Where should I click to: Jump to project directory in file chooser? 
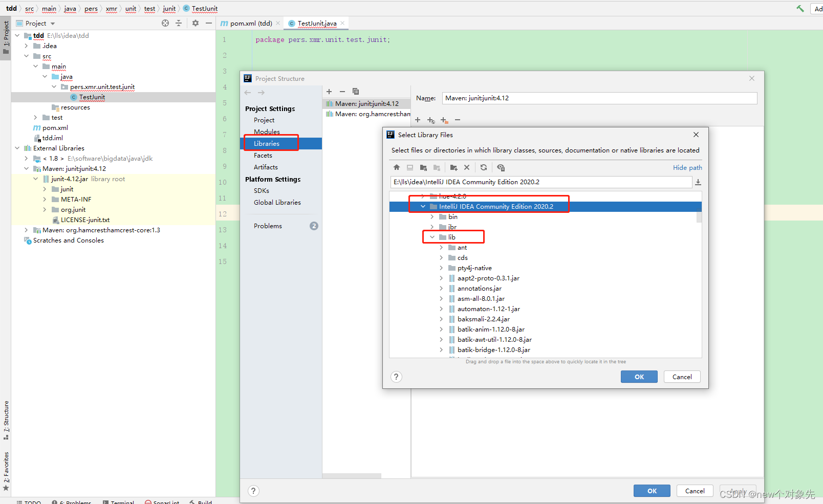[x=423, y=167]
